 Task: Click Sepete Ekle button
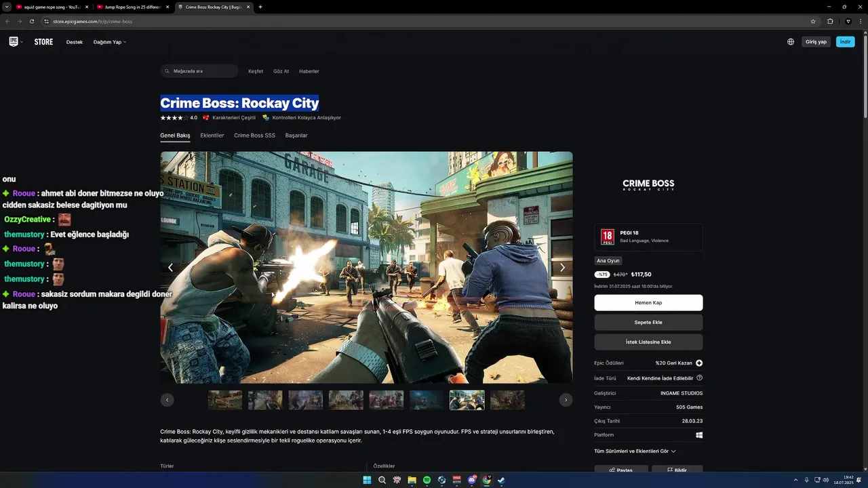[x=648, y=322]
